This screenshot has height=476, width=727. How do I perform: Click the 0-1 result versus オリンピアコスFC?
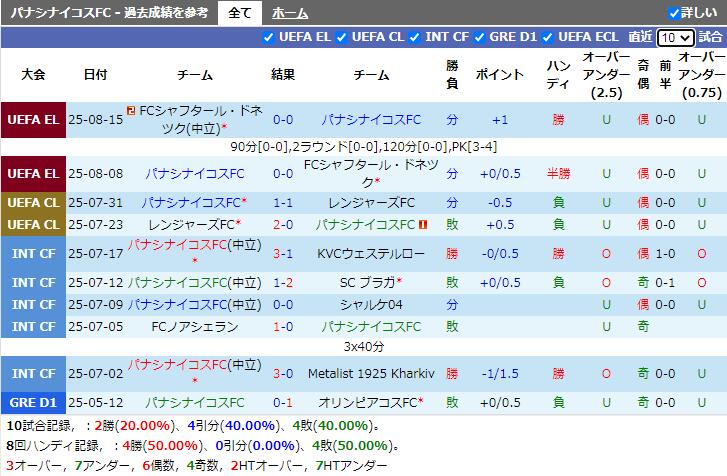[283, 402]
